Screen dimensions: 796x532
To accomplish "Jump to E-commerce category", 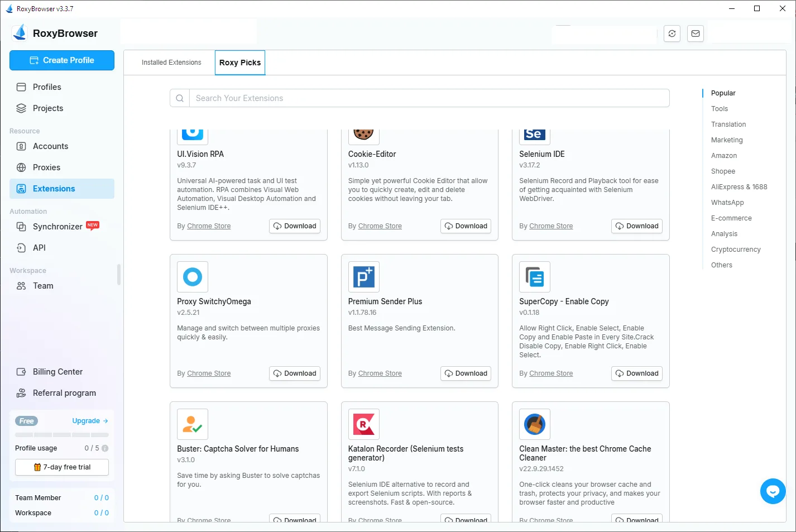I will 731,218.
